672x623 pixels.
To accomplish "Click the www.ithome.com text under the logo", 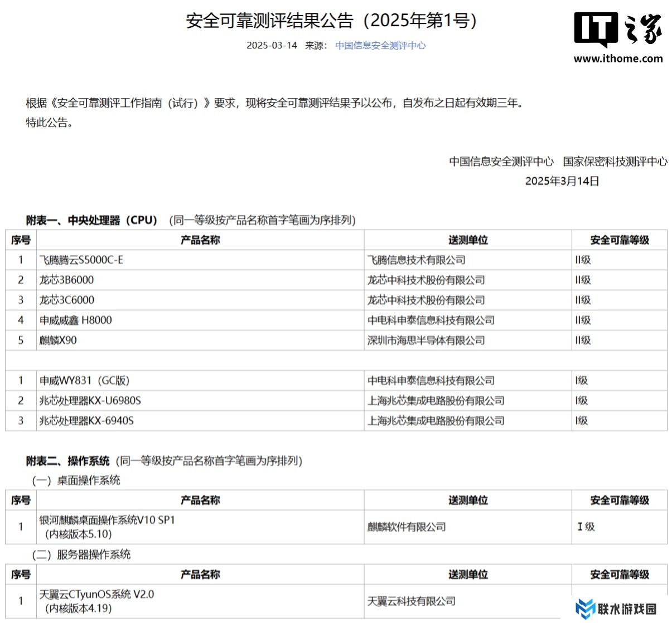I will tap(618, 59).
